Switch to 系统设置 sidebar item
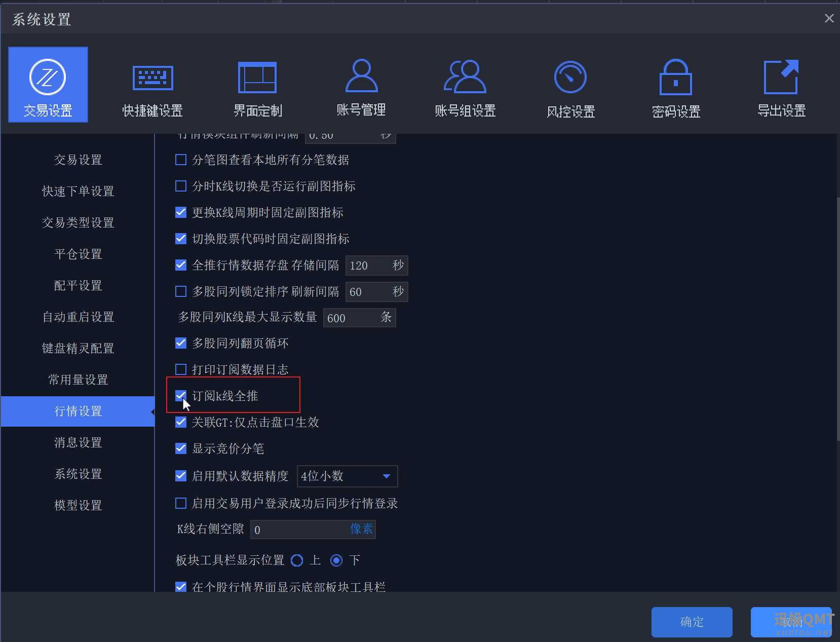 78,474
